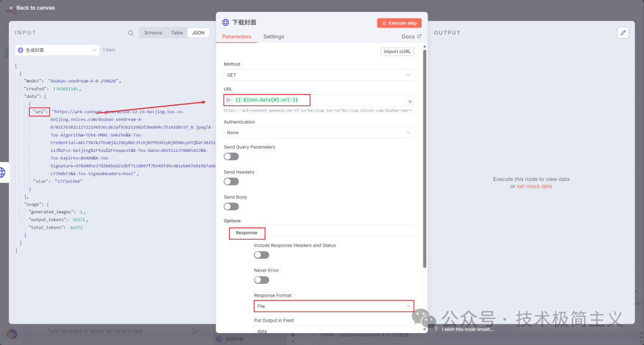Click the globe node icon at left edge
Screen dimensions: 644x345
coord(2,172)
